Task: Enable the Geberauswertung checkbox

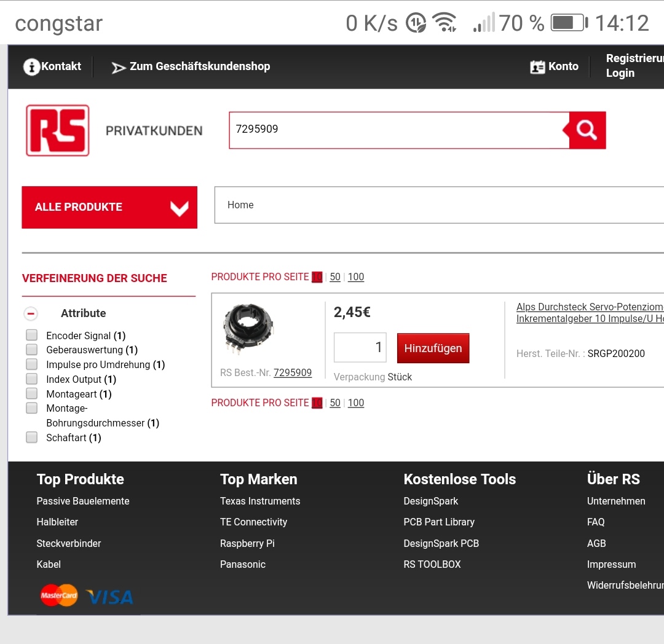Action: 32,350
